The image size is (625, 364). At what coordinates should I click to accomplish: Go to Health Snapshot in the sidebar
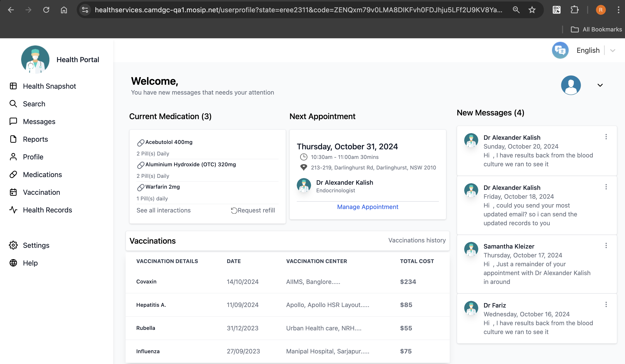coord(49,86)
